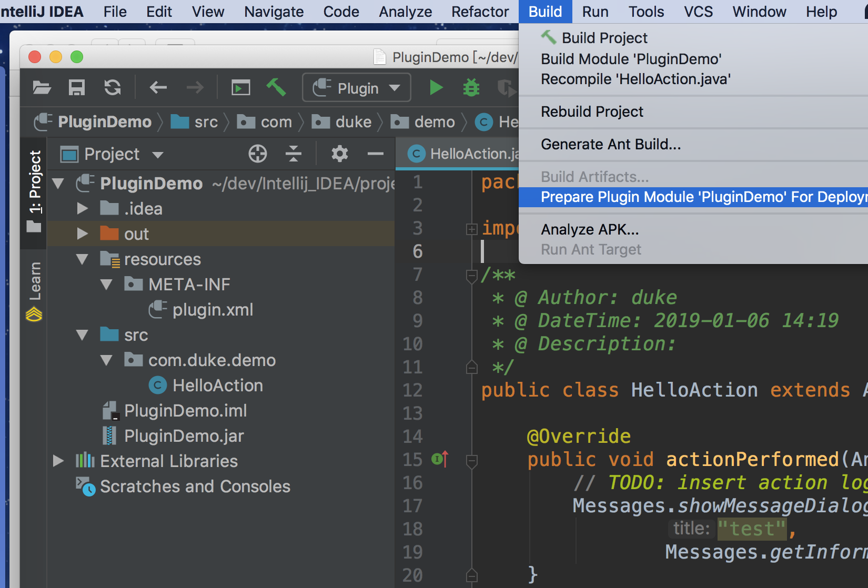Open Project panel options via gear icon
868x588 pixels.
[x=339, y=154]
